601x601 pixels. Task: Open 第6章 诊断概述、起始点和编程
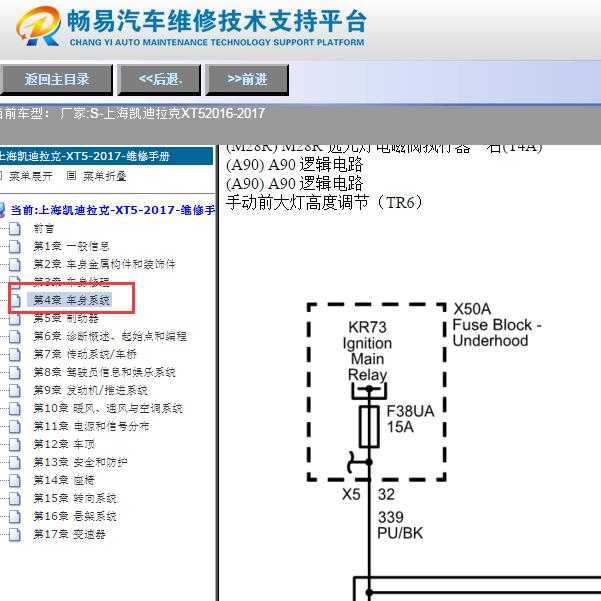pyautogui.click(x=110, y=336)
